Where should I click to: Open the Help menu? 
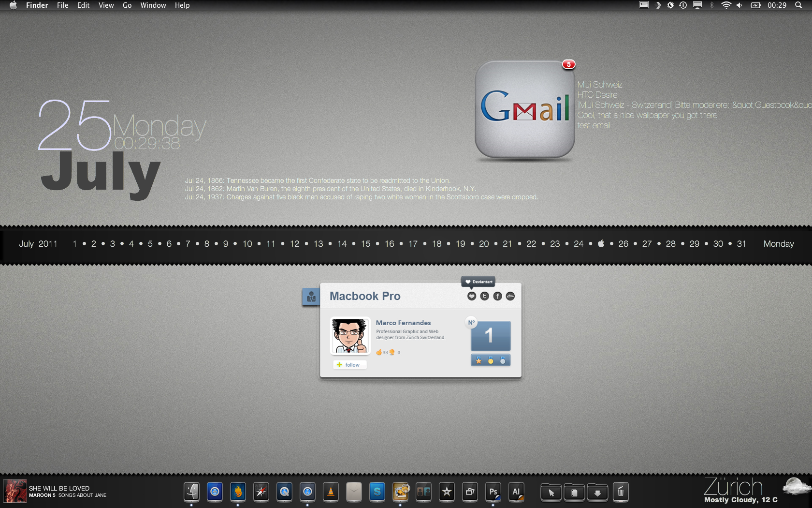coord(182,5)
